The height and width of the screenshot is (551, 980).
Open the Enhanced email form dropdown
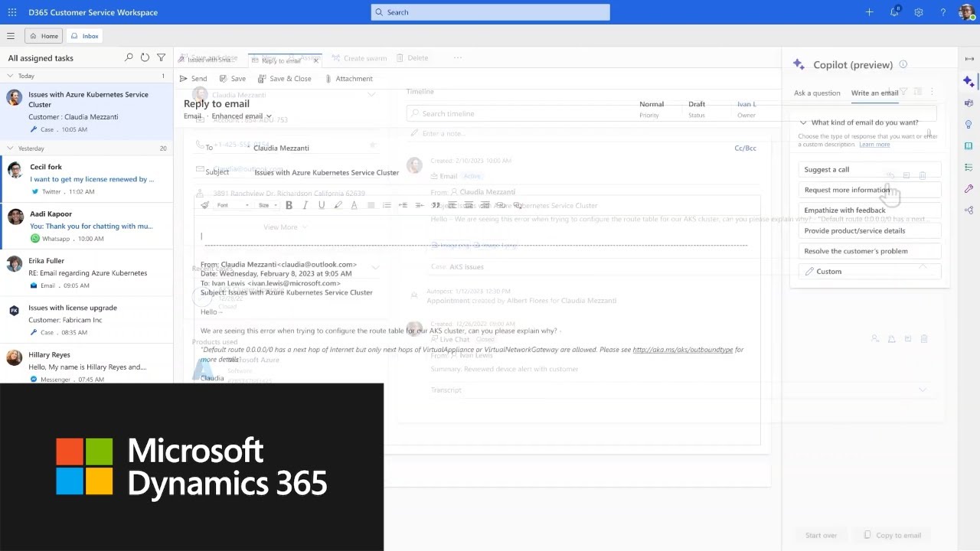(x=241, y=116)
